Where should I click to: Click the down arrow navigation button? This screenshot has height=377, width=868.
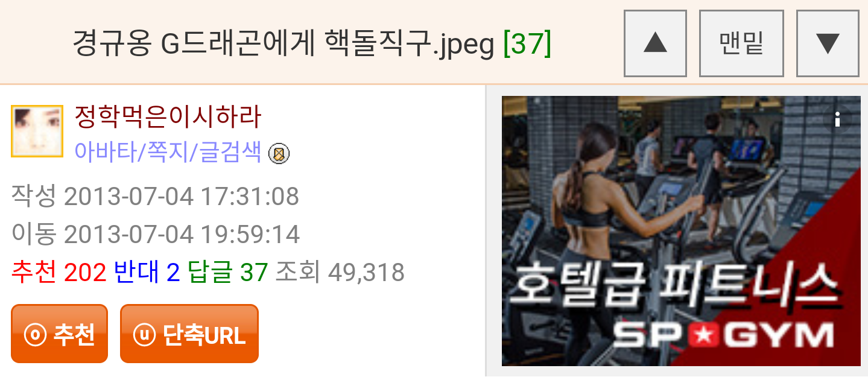point(828,43)
